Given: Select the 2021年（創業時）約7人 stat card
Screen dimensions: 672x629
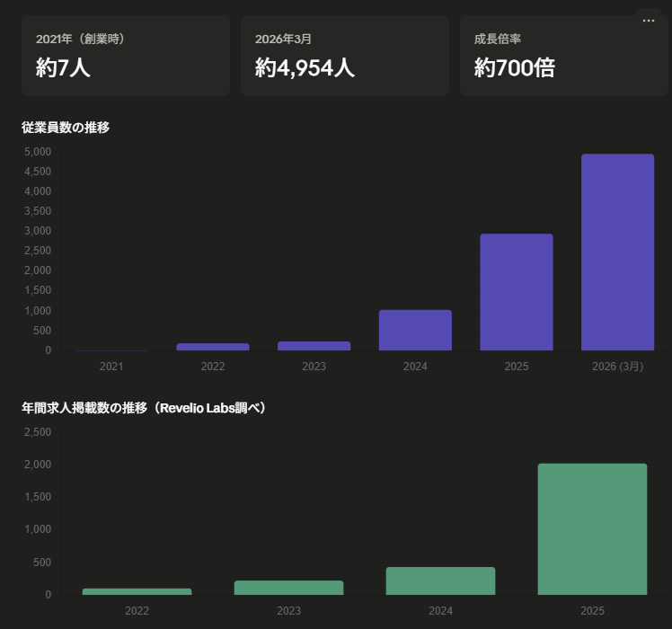Looking at the screenshot, I should pyautogui.click(x=126, y=56).
